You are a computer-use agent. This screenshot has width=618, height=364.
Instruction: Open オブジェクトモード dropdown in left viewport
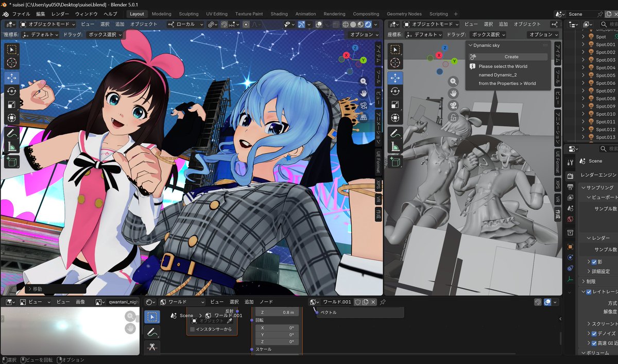point(48,24)
